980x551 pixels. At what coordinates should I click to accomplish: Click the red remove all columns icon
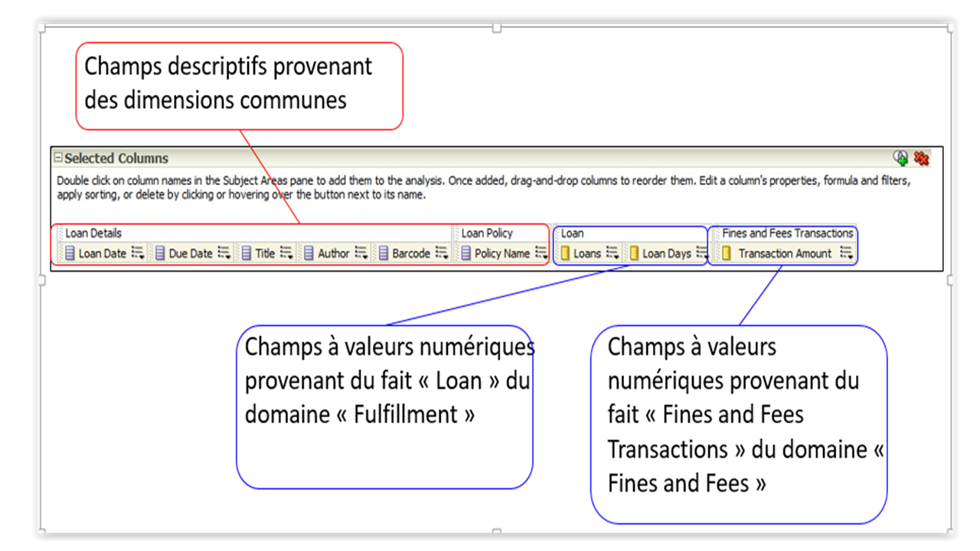point(921,158)
